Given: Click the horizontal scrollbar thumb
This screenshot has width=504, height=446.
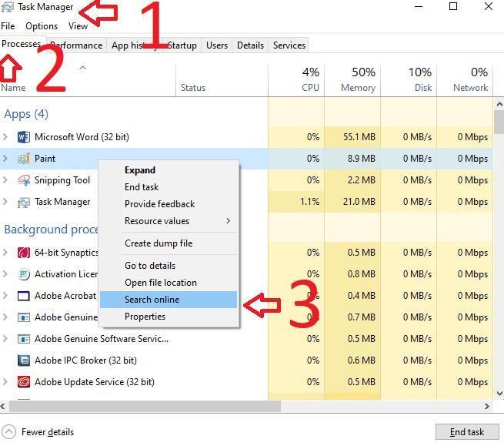Looking at the screenshot, I should pos(145,407).
